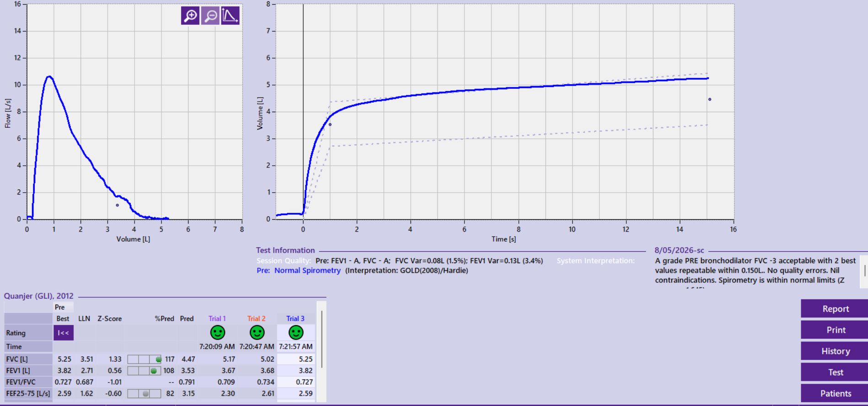Click the FVC z-score indicator bar
Image resolution: width=868 pixels, height=406 pixels.
(144, 359)
